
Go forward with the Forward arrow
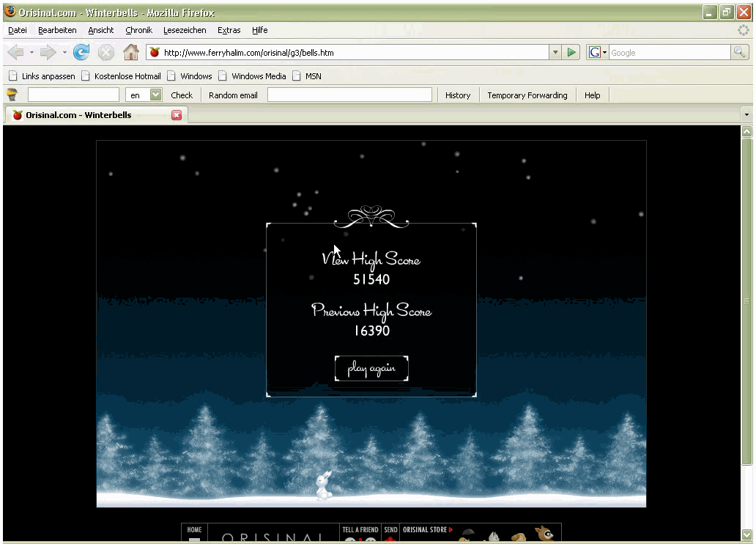pos(48,52)
